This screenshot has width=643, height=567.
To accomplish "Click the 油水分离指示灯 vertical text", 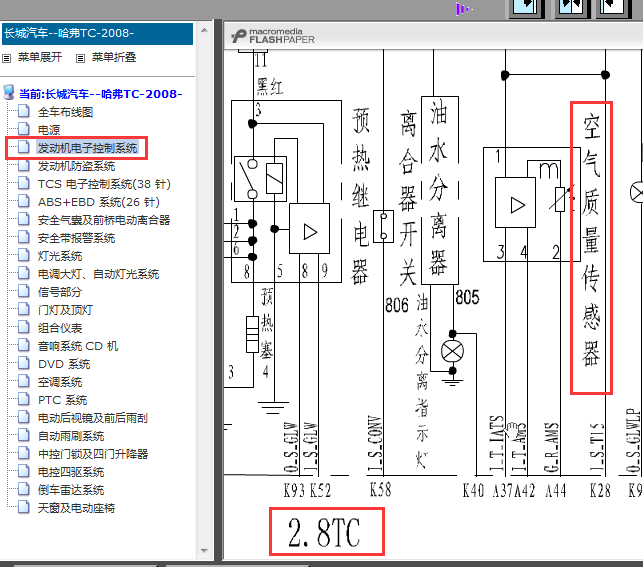I will tap(422, 381).
